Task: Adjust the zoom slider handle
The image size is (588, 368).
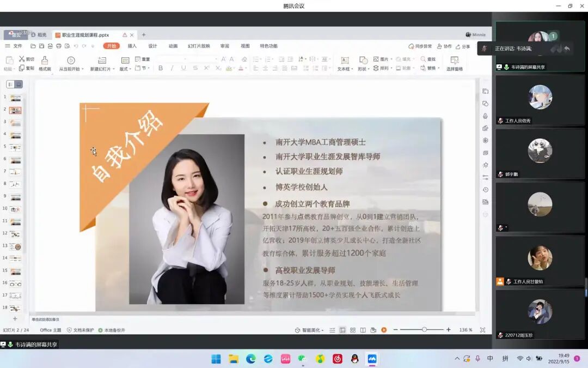Action: 424,330
